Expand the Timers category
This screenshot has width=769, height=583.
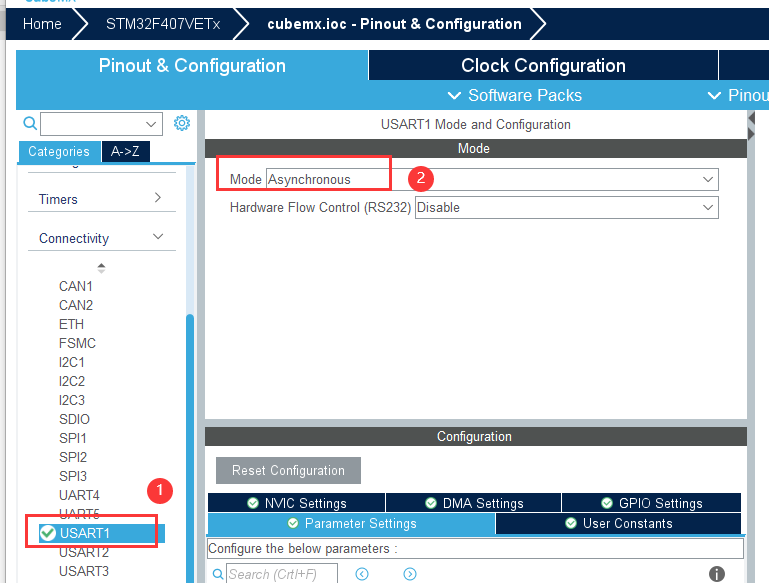click(x=102, y=199)
